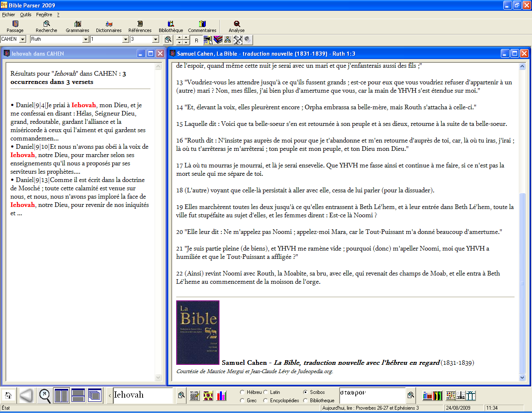Click the yellow network diagram icon
The width and height of the screenshot is (532, 413).
[x=208, y=396]
